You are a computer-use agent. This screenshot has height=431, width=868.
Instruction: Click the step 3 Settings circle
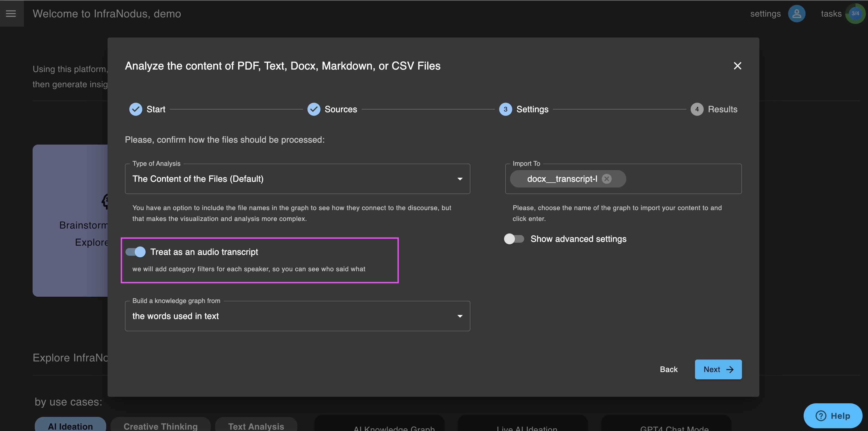505,109
